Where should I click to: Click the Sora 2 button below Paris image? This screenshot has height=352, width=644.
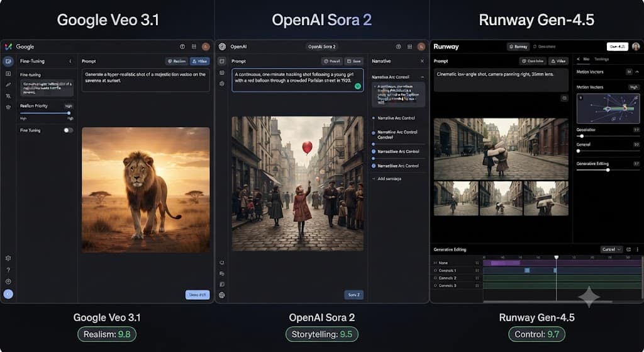tap(353, 295)
